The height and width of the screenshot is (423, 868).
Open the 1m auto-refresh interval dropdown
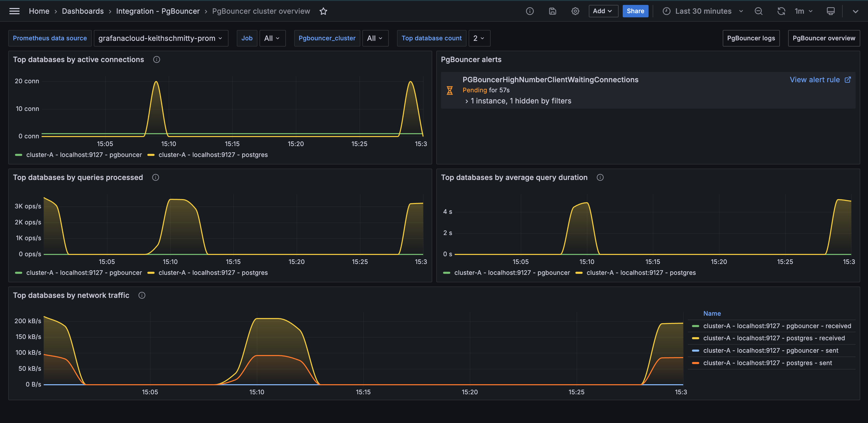[x=803, y=11]
